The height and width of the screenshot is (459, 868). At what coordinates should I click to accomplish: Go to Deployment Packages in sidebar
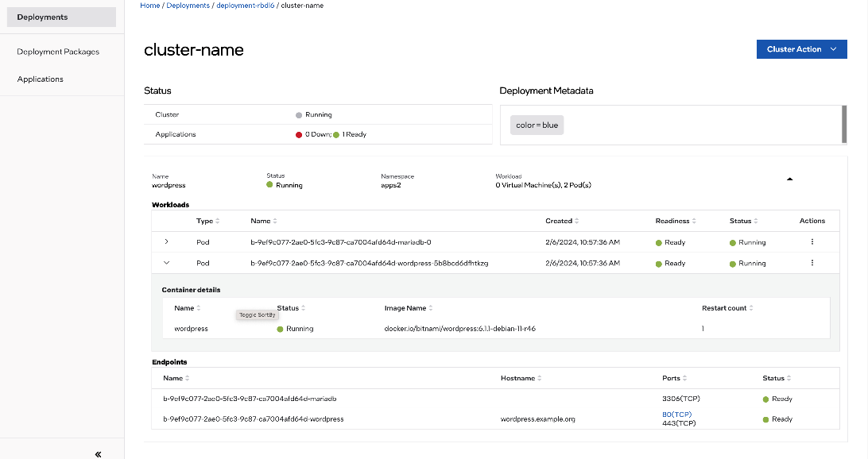[x=58, y=52]
